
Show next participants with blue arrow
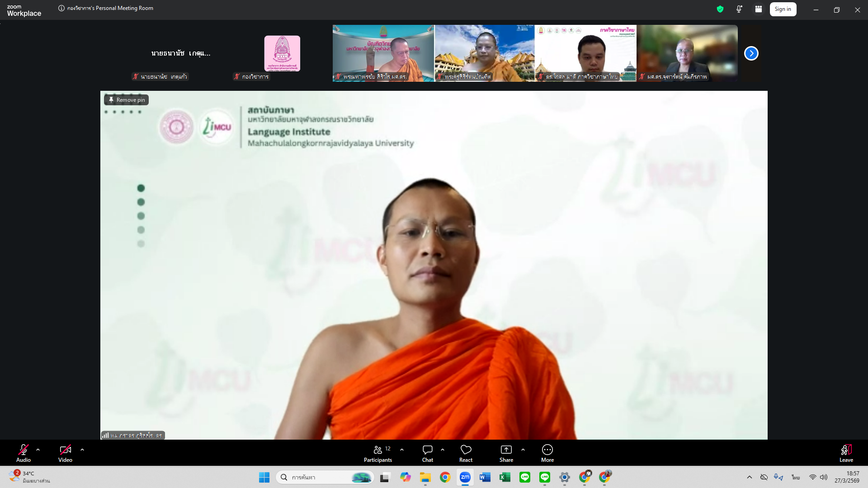tap(751, 53)
